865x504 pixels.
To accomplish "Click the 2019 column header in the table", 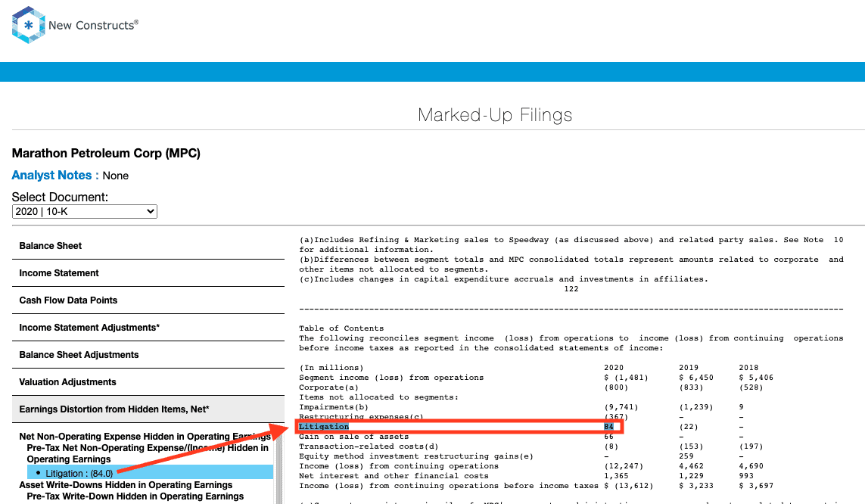I will pyautogui.click(x=689, y=368).
